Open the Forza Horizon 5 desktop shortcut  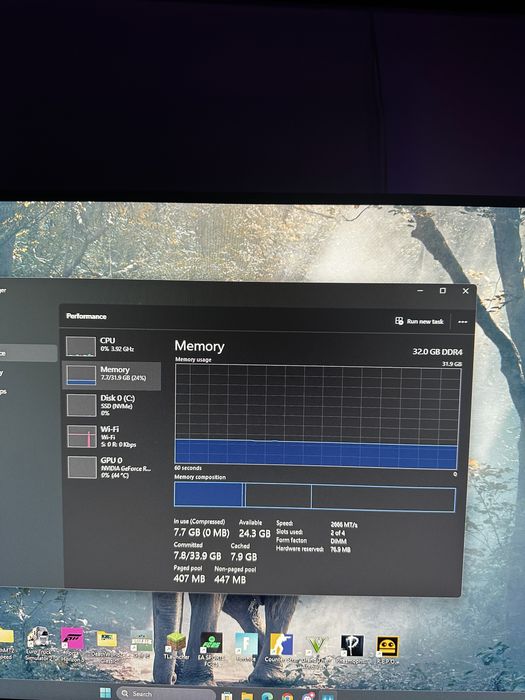click(72, 644)
